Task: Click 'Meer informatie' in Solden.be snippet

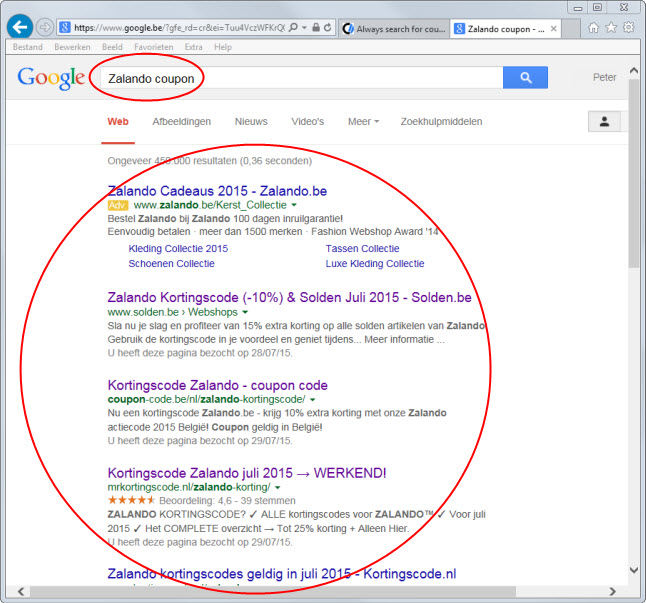Action: pyautogui.click(x=399, y=339)
